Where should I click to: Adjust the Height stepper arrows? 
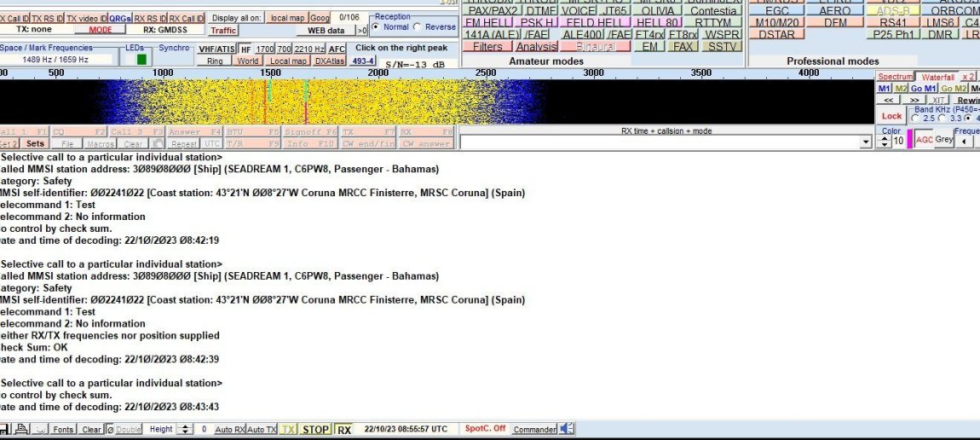click(x=184, y=430)
